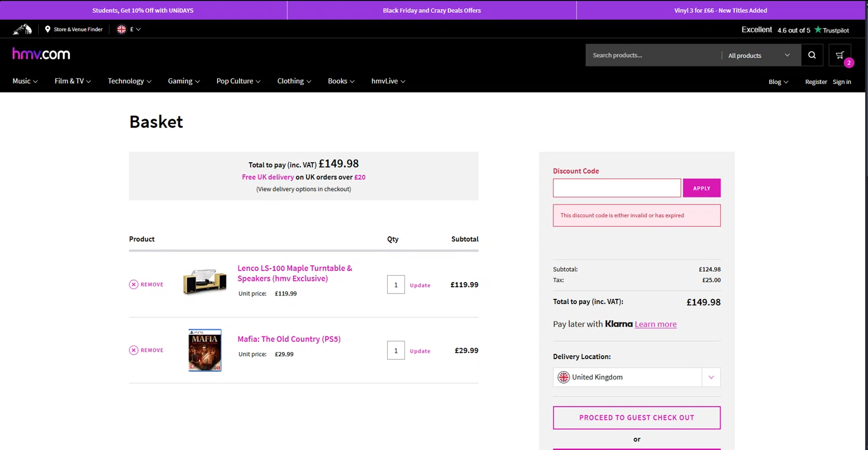Click the £149.98 total in sidebar
The width and height of the screenshot is (868, 450).
pyautogui.click(x=703, y=302)
